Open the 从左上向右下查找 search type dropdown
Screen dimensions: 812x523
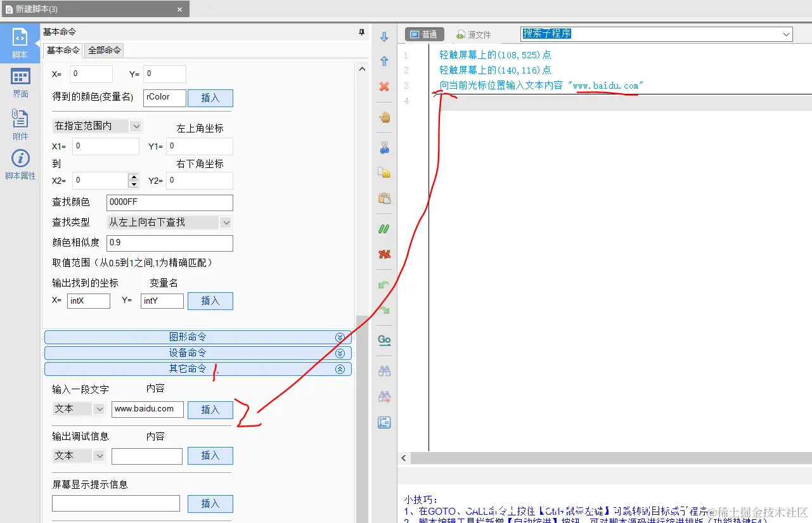point(226,222)
